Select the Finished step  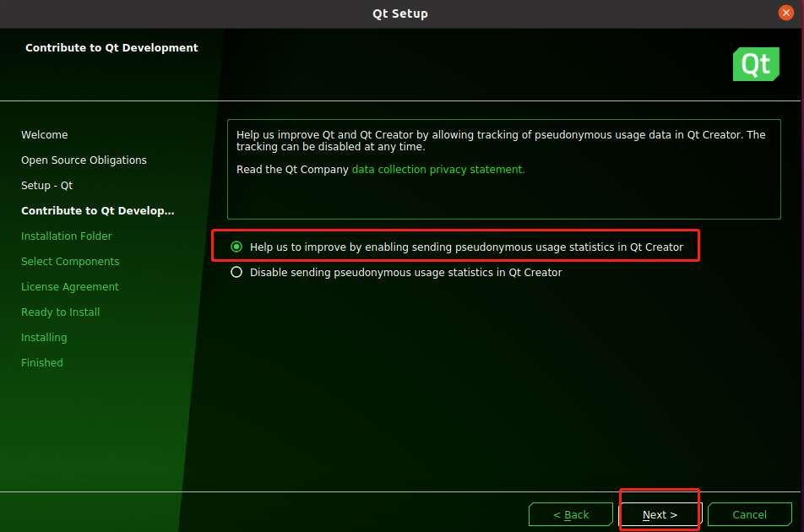(42, 363)
